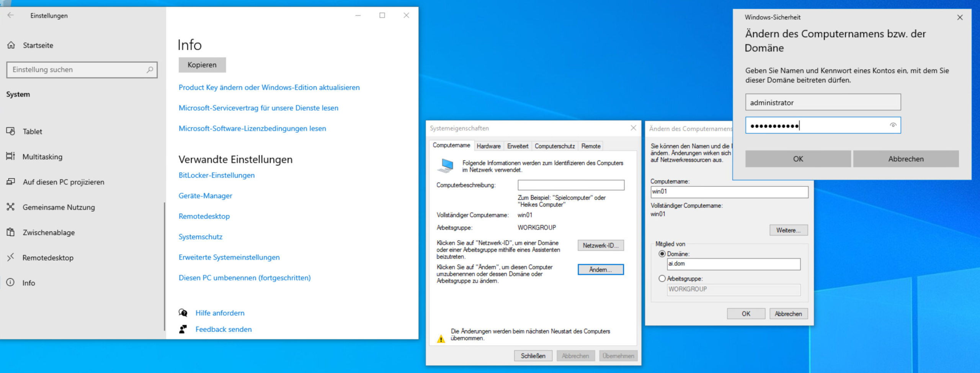980x373 pixels.
Task: Open Systemschutz link
Action: [201, 237]
